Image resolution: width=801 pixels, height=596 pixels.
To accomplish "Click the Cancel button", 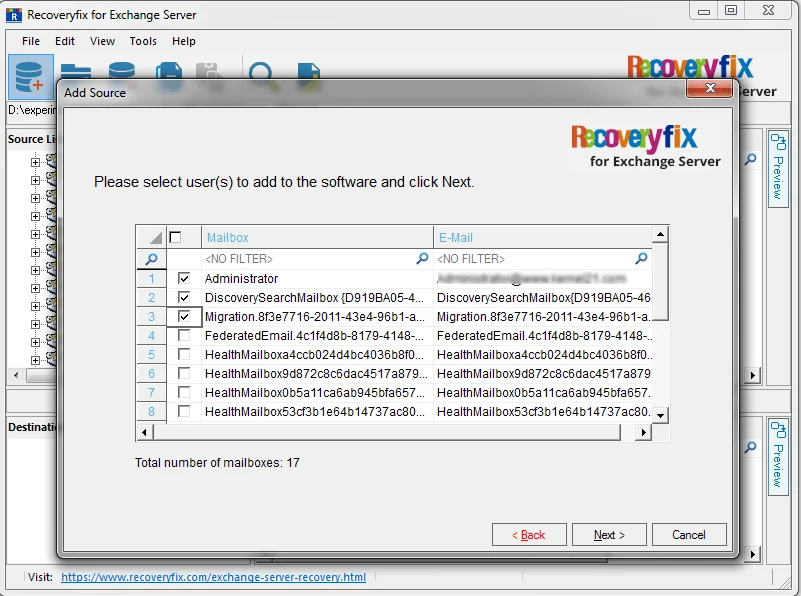I will (x=689, y=535).
